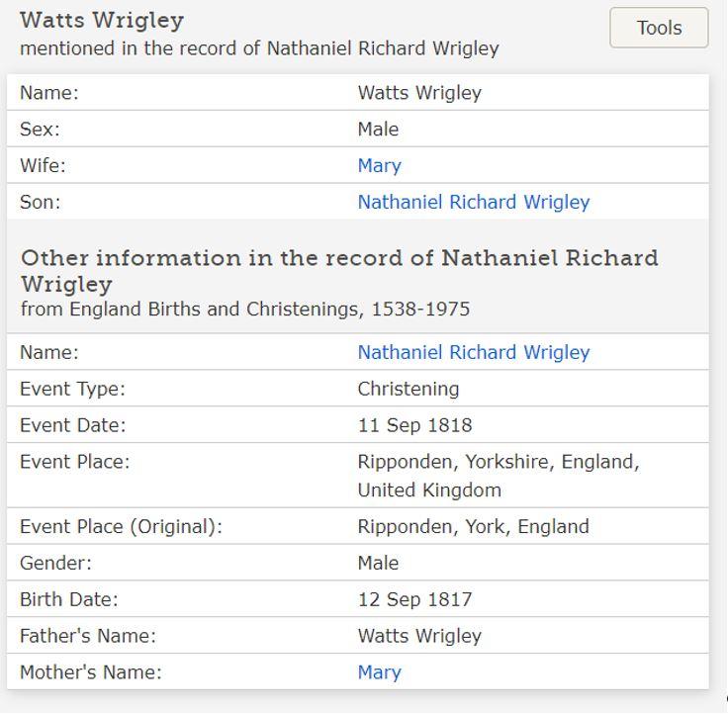This screenshot has height=714, width=728.
Task: Click the birth date 12 Sep 1817
Action: pos(414,599)
